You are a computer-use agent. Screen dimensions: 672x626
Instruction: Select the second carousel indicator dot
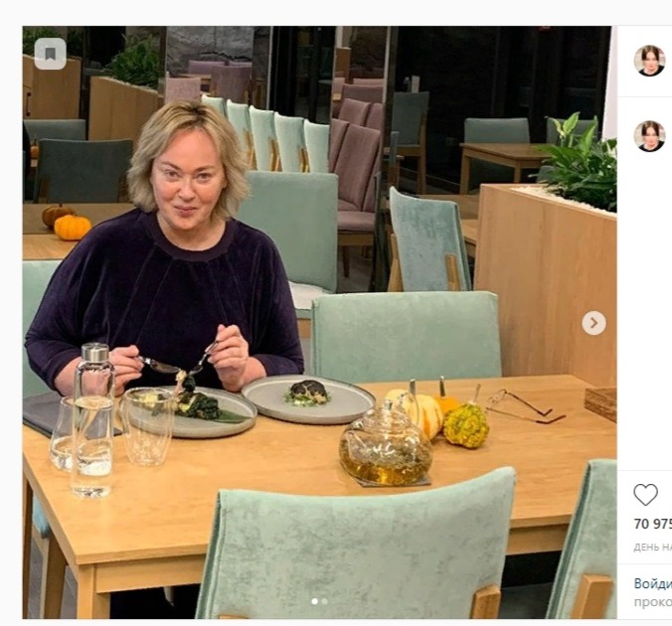[x=324, y=601]
